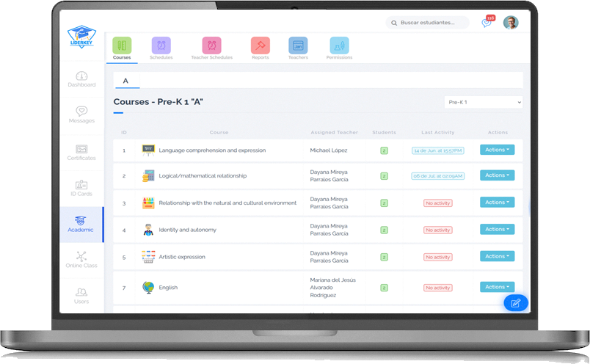Open Messages in the sidebar
This screenshot has width=590, height=364.
pos(81,114)
